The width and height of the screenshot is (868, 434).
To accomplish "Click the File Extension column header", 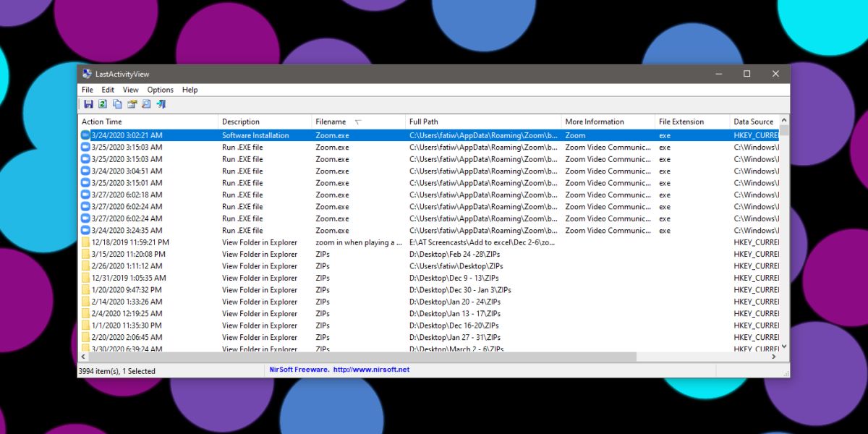I will tap(692, 122).
